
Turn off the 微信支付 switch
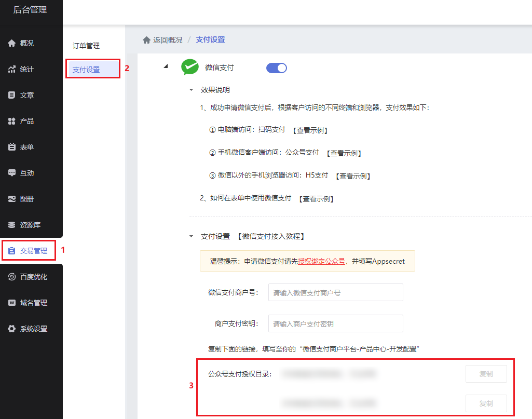click(277, 68)
